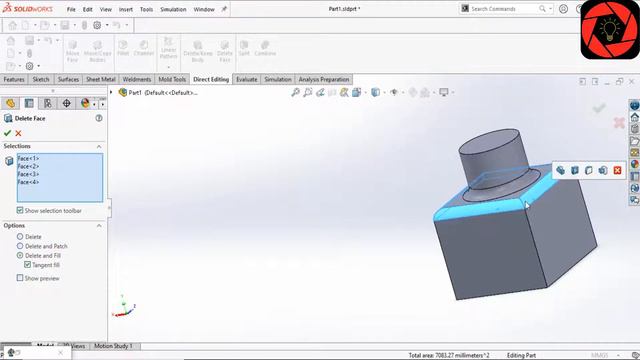The image size is (640, 360).
Task: Open Appearances task pane tab
Action: pos(634,164)
